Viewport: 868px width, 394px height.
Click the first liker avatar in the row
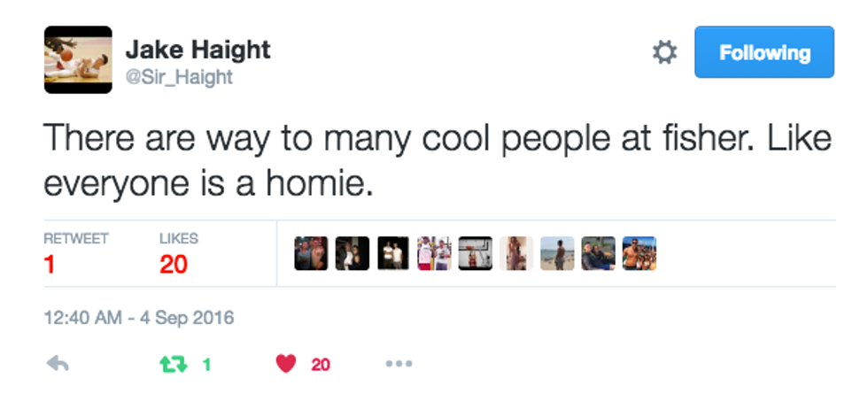click(x=311, y=253)
